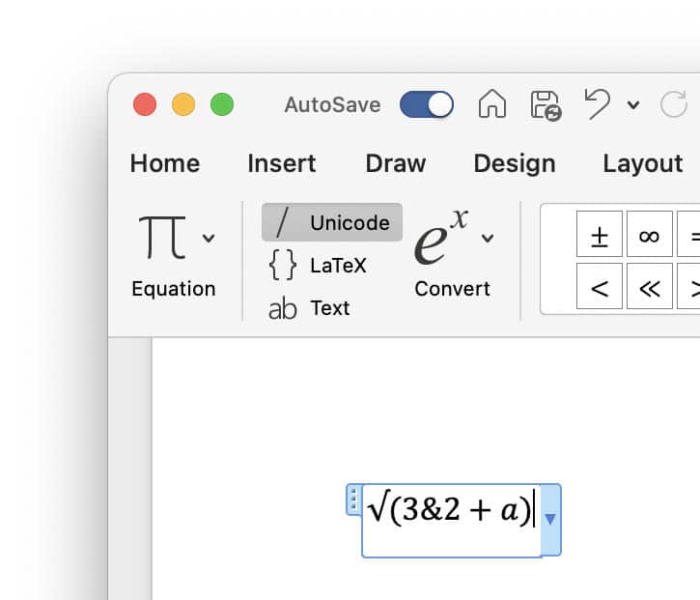
Task: Select Unicode equation format
Action: click(x=332, y=222)
